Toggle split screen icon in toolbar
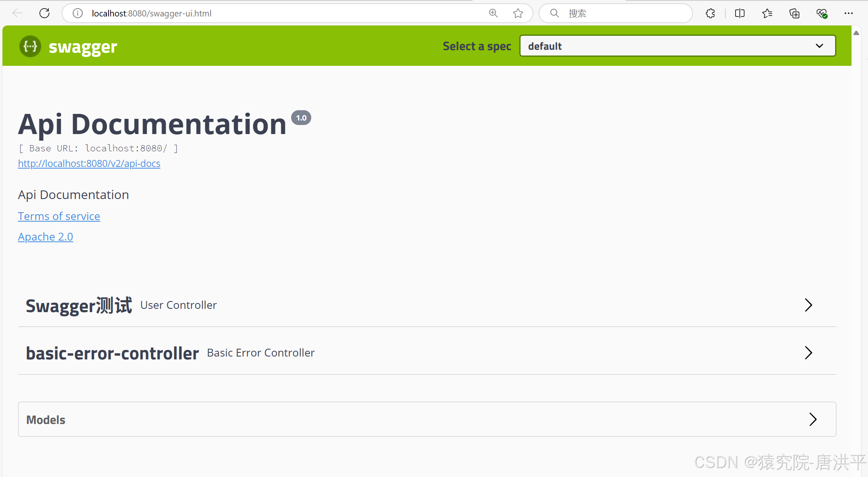Image resolution: width=868 pixels, height=477 pixels. (x=739, y=13)
